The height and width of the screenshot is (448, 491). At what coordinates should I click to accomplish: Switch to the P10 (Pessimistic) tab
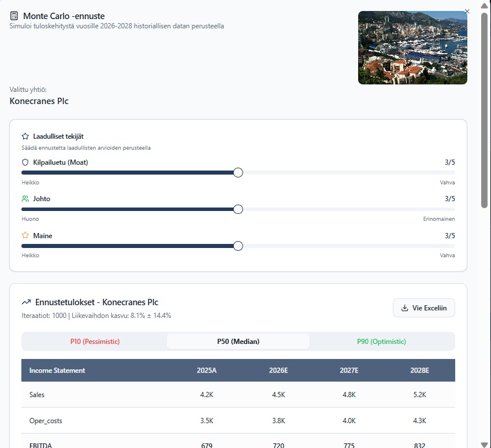tap(95, 342)
